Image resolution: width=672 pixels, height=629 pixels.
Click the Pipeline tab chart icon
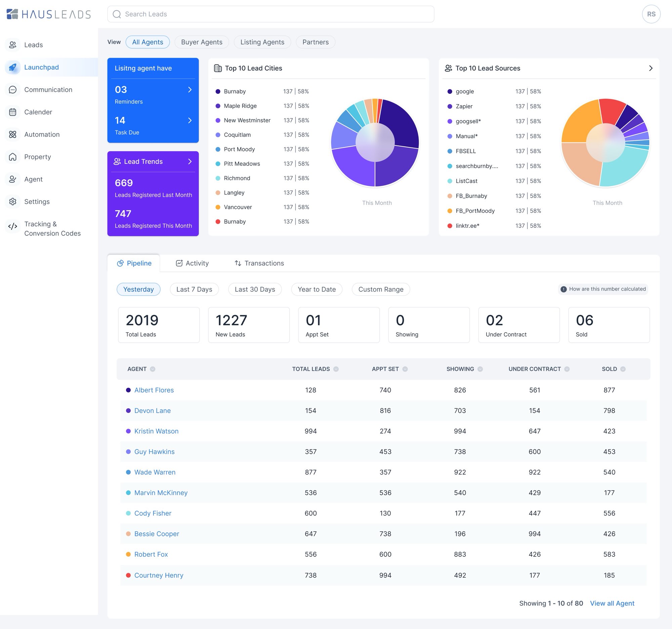120,263
